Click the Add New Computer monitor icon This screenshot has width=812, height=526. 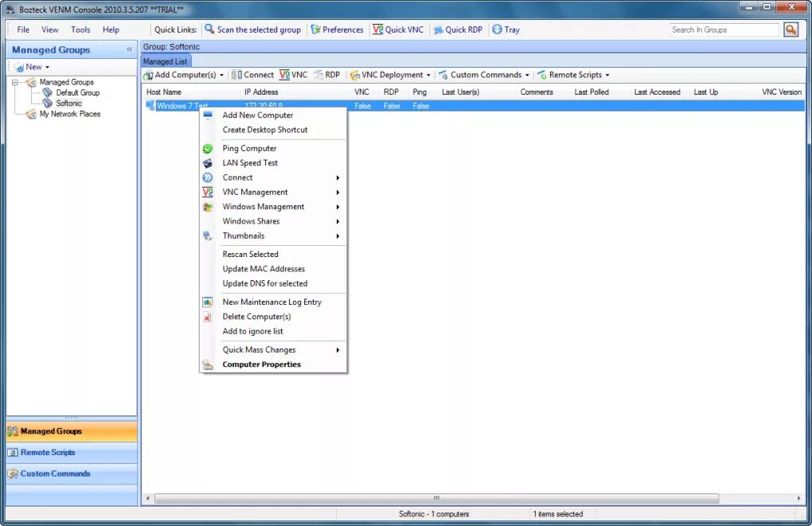[208, 115]
